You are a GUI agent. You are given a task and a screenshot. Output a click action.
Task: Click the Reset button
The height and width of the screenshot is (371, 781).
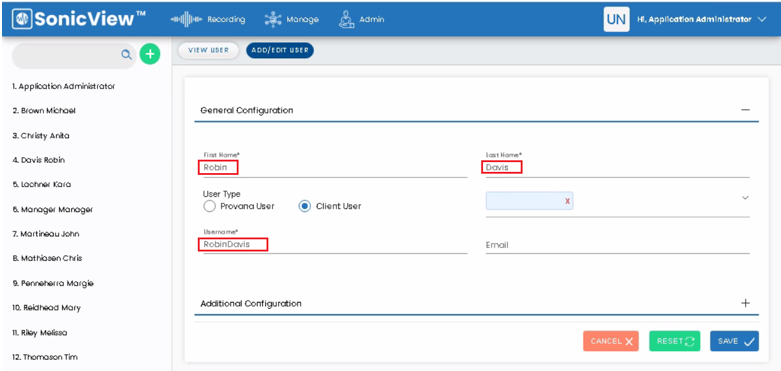point(675,341)
